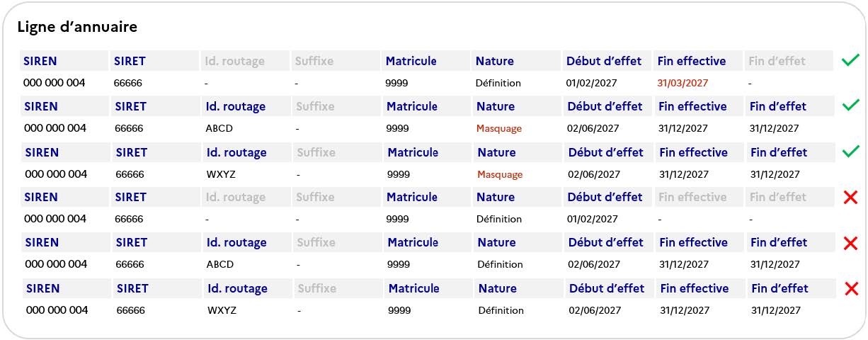Select red "Masquage" in the WXYZ row
This screenshot has width=868, height=340.
click(x=500, y=174)
